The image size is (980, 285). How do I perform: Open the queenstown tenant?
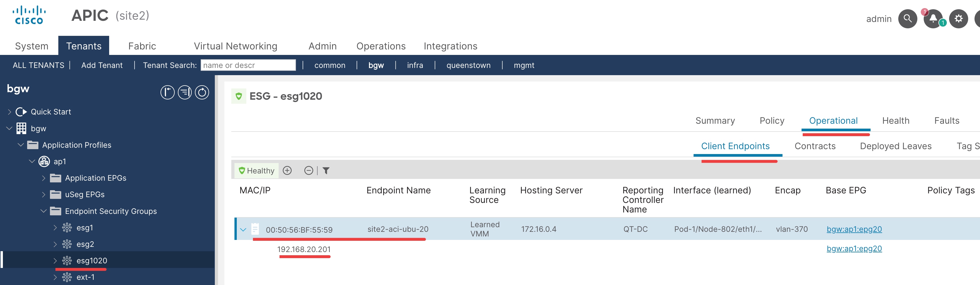468,65
